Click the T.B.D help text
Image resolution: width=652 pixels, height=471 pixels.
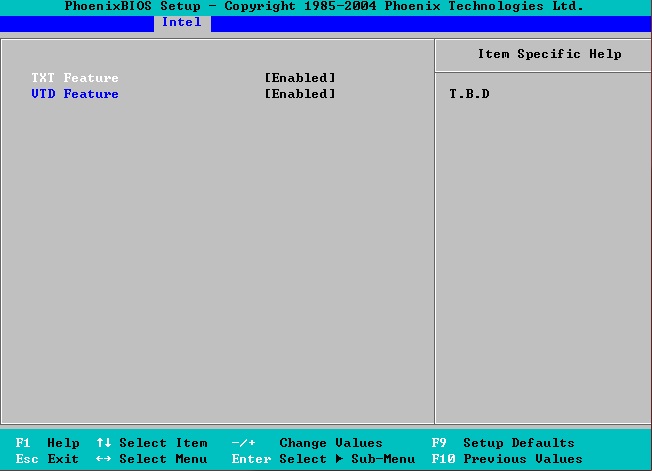pyautogui.click(x=469, y=94)
